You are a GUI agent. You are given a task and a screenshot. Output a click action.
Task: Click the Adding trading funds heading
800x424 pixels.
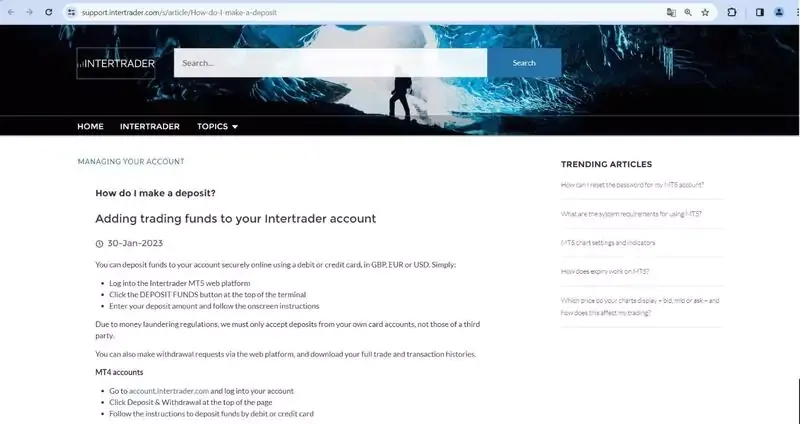click(236, 219)
